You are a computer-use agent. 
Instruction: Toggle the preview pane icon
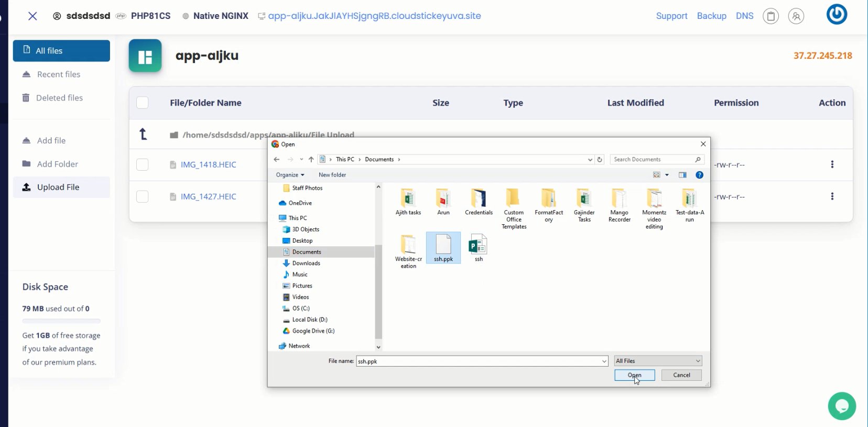tap(682, 175)
